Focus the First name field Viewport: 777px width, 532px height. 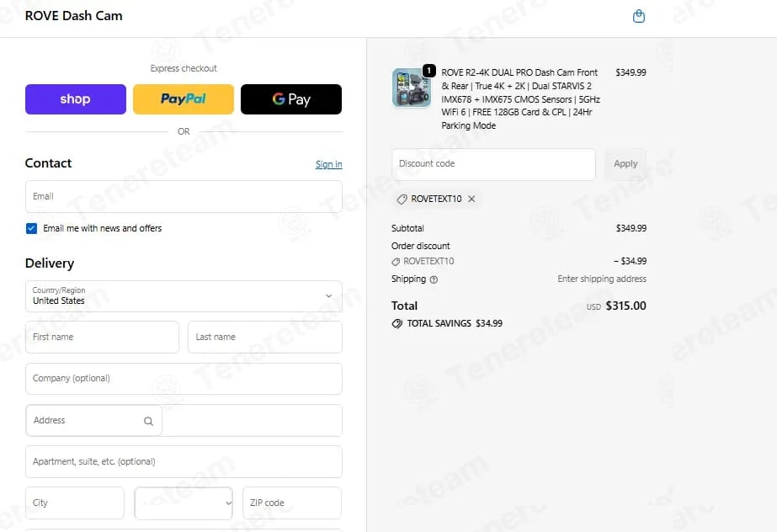(102, 337)
